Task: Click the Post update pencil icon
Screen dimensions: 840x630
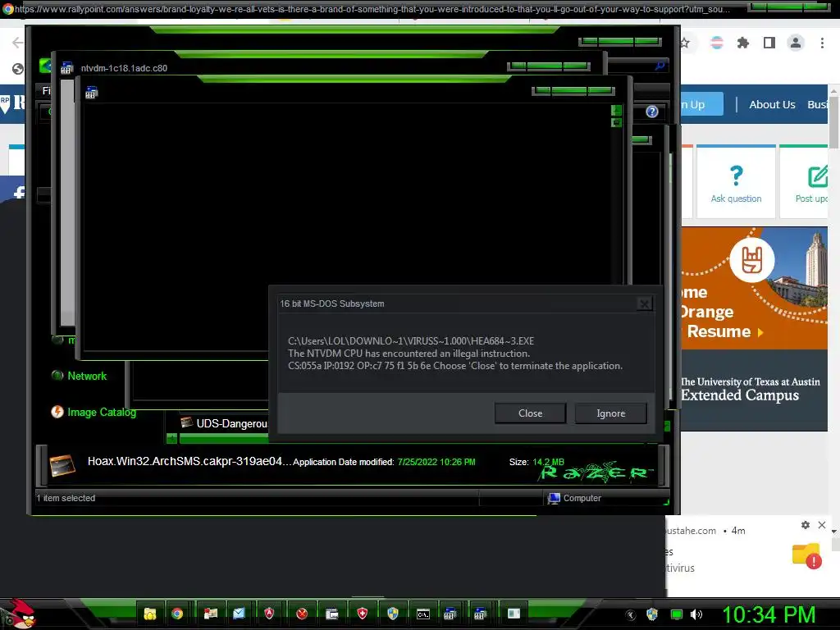Action: (818, 176)
